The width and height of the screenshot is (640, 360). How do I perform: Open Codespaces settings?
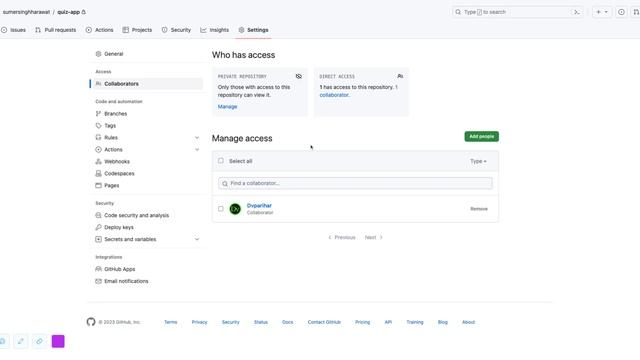(119, 173)
